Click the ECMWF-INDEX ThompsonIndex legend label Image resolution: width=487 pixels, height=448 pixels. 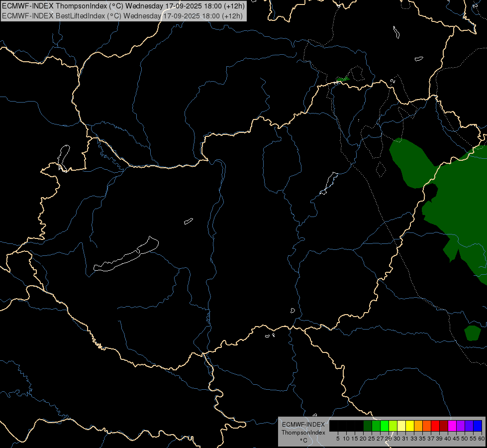303,429
